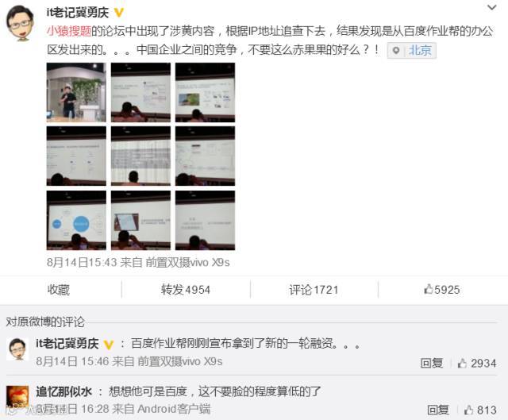Open the center thumbnail with the table slide
508x420 pixels.
pos(140,156)
